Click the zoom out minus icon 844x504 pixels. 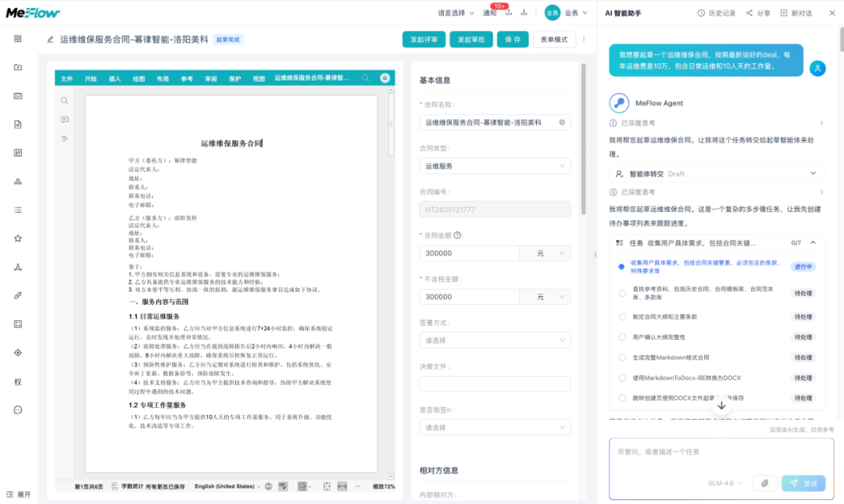click(357, 486)
